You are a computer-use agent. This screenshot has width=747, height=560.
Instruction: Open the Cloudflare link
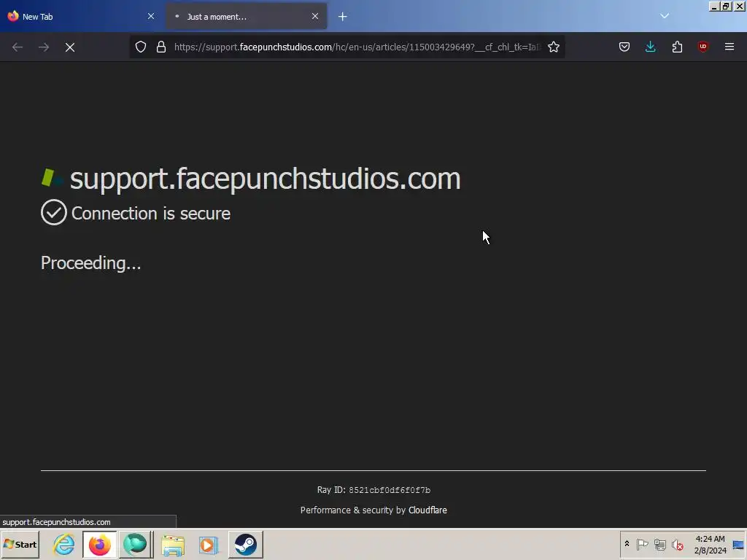point(427,510)
